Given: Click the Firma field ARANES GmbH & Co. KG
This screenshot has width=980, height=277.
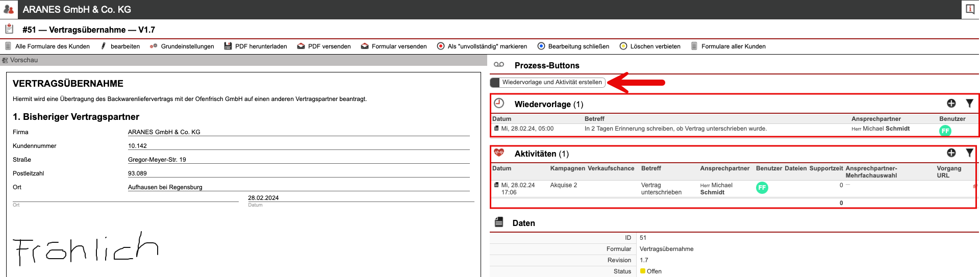Looking at the screenshot, I should coord(298,132).
